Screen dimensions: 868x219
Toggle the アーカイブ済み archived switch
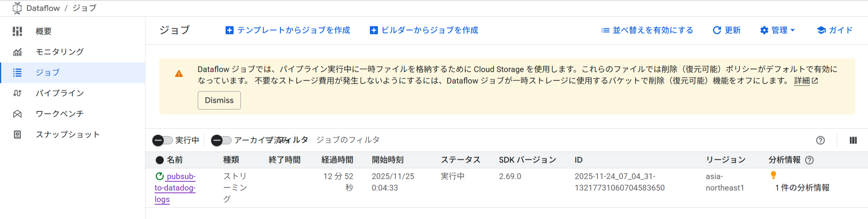(221, 140)
